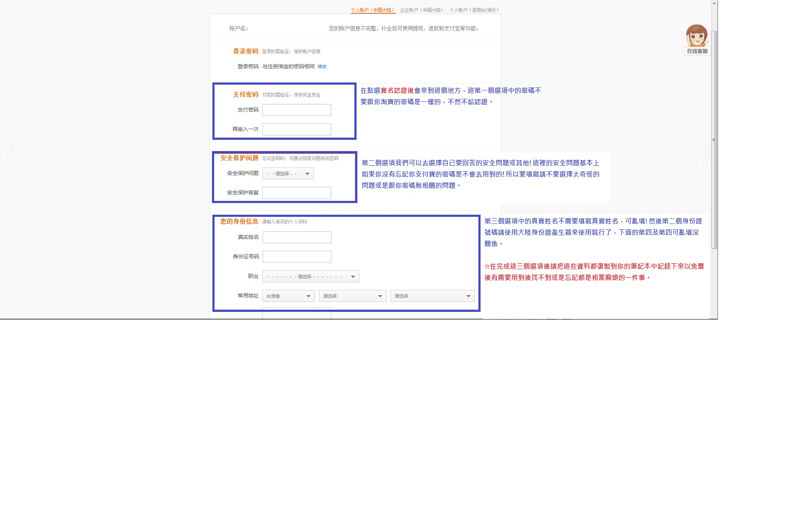
Task: Click the 在线客服 label button
Action: (697, 51)
